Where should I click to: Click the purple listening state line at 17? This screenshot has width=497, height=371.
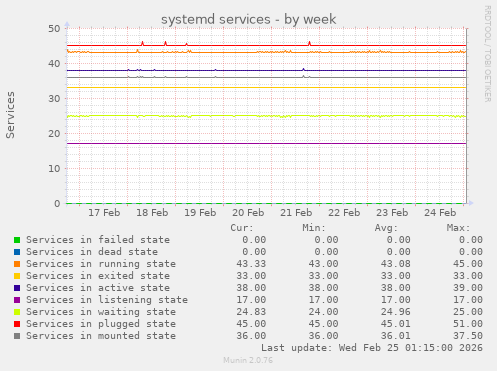[267, 144]
